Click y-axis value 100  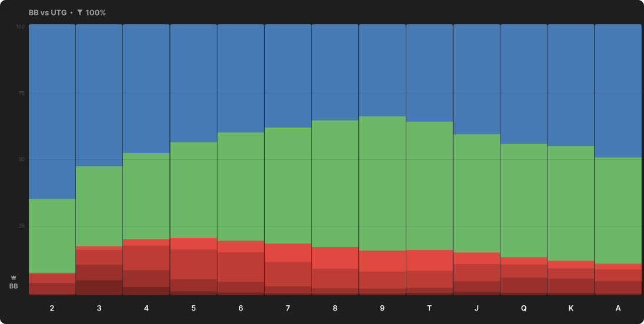click(20, 26)
